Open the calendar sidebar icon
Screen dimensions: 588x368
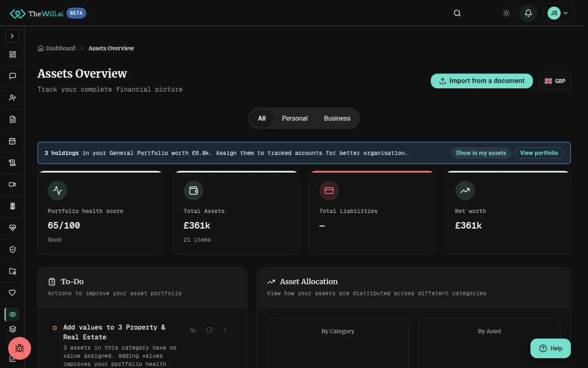point(13,141)
